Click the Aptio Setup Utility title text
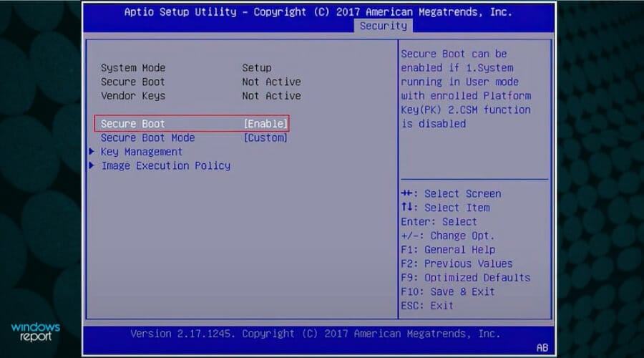This screenshot has height=358, width=644. click(318, 12)
